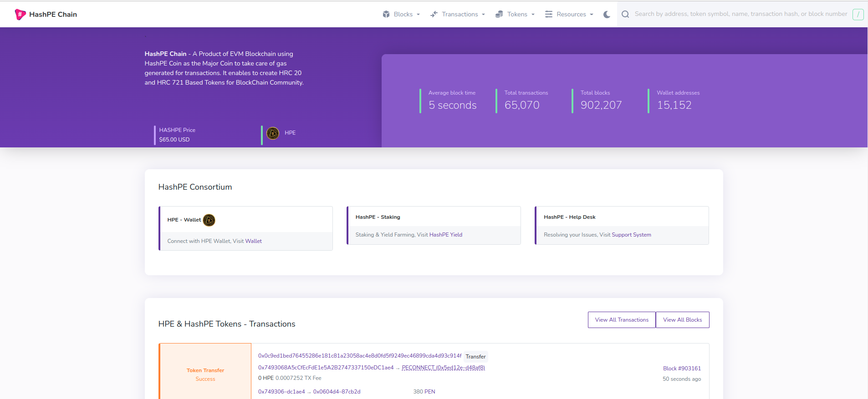Open the Resources menu
868x399 pixels.
click(x=569, y=14)
